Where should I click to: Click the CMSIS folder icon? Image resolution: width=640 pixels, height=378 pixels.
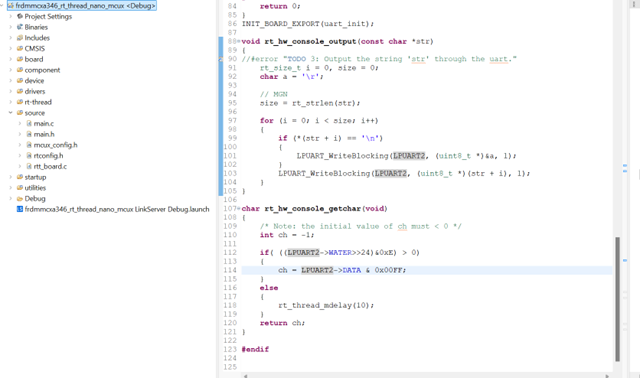(20, 49)
